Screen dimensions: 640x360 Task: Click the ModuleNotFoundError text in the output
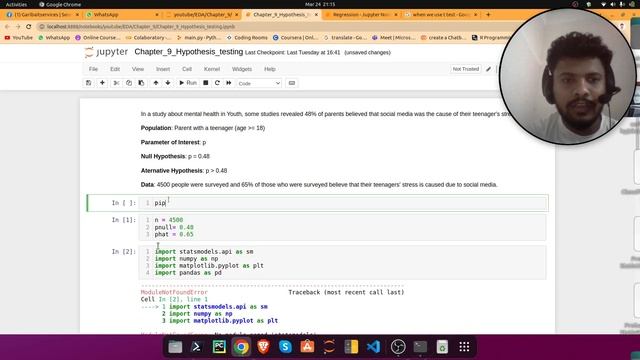[x=174, y=292]
